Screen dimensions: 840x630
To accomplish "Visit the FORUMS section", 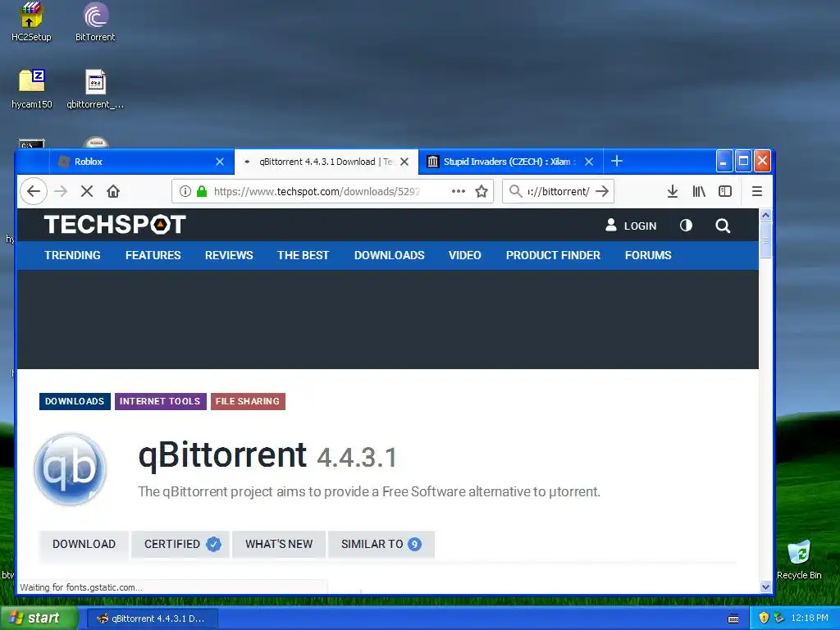I will (648, 256).
